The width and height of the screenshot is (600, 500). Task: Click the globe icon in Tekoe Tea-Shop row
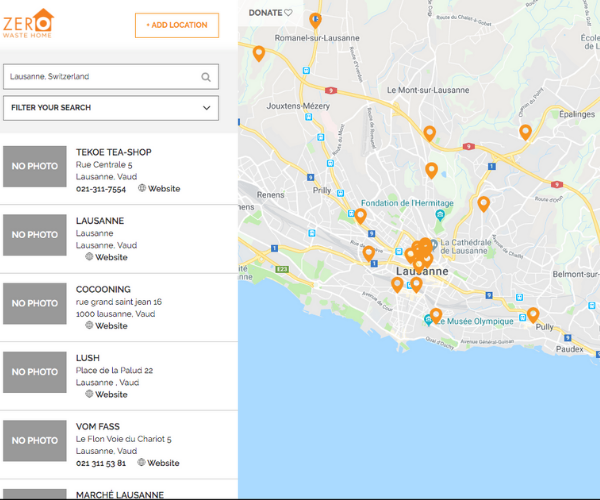[x=142, y=188]
